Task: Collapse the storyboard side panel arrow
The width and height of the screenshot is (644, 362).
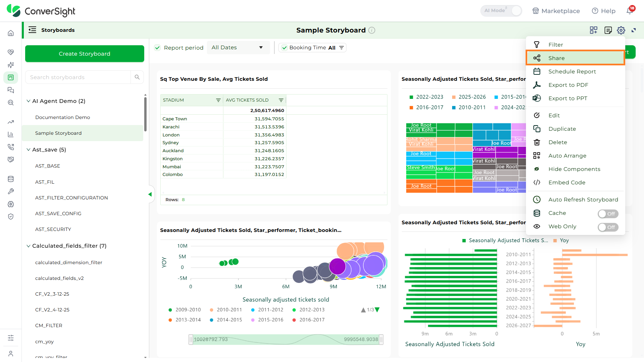Action: pyautogui.click(x=150, y=194)
